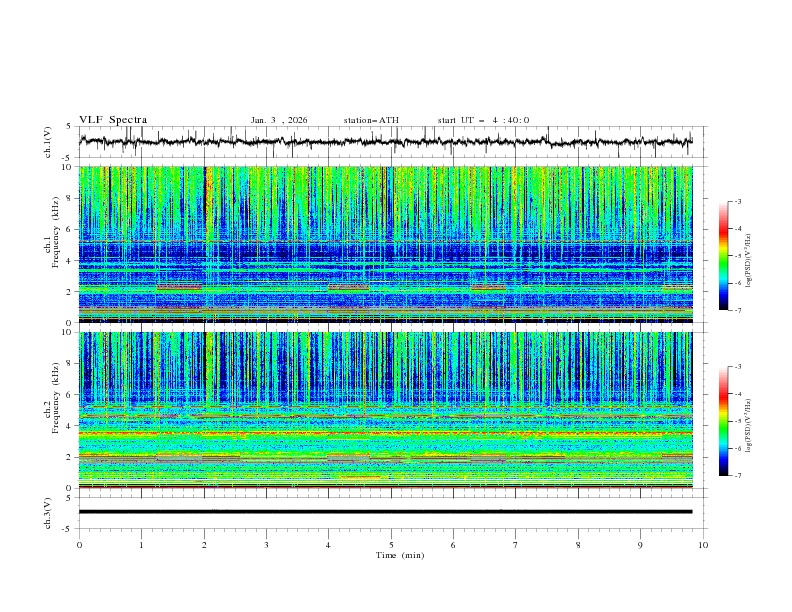Click the 5 minute tick label on time axis
792x612 pixels.
coord(391,545)
